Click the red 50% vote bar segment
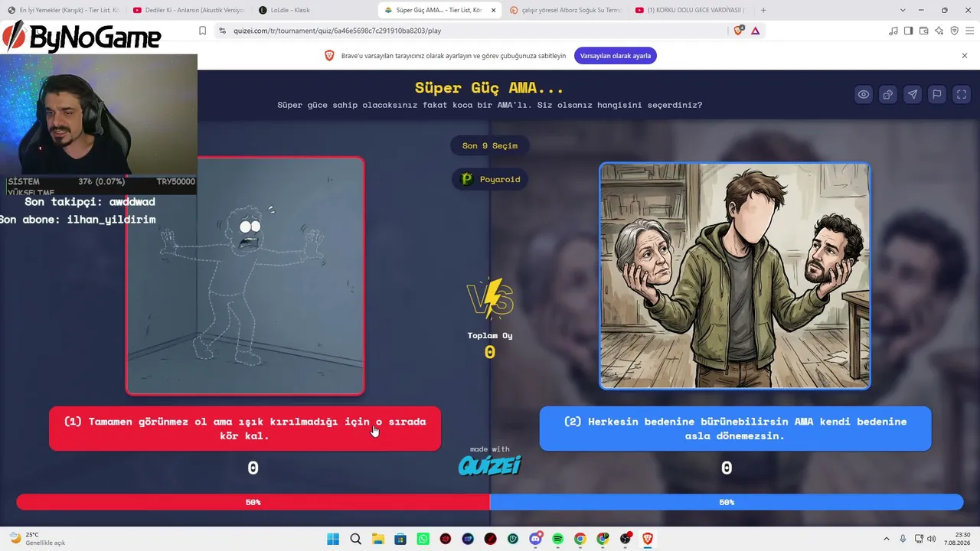This screenshot has width=980, height=551. (253, 502)
